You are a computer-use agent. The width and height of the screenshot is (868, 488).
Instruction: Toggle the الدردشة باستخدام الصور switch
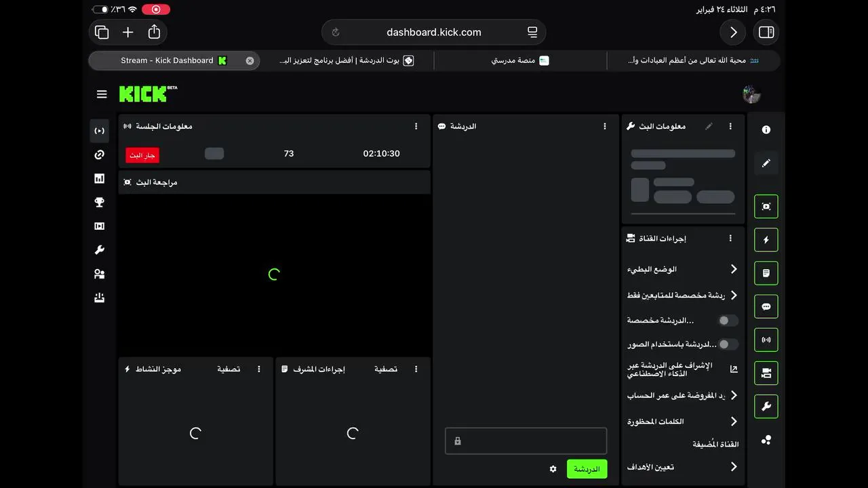tap(728, 344)
